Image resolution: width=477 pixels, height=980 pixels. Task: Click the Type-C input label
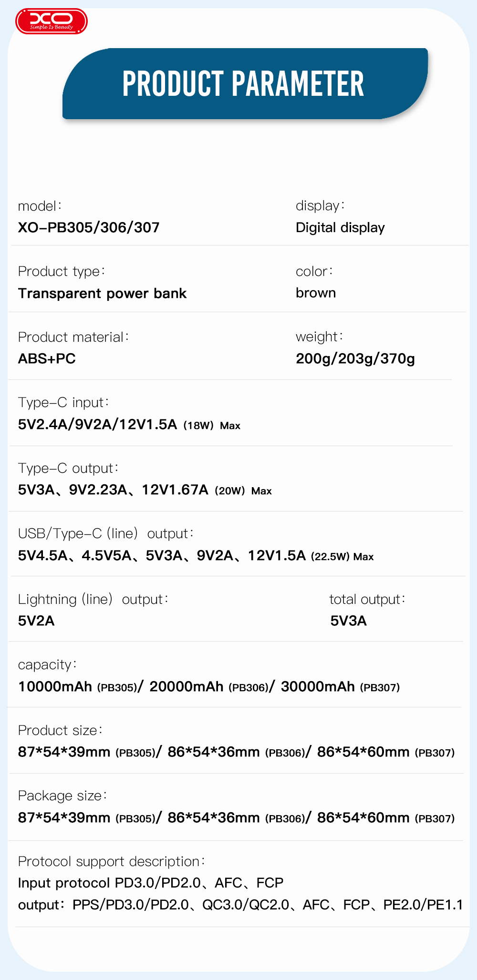63,402
